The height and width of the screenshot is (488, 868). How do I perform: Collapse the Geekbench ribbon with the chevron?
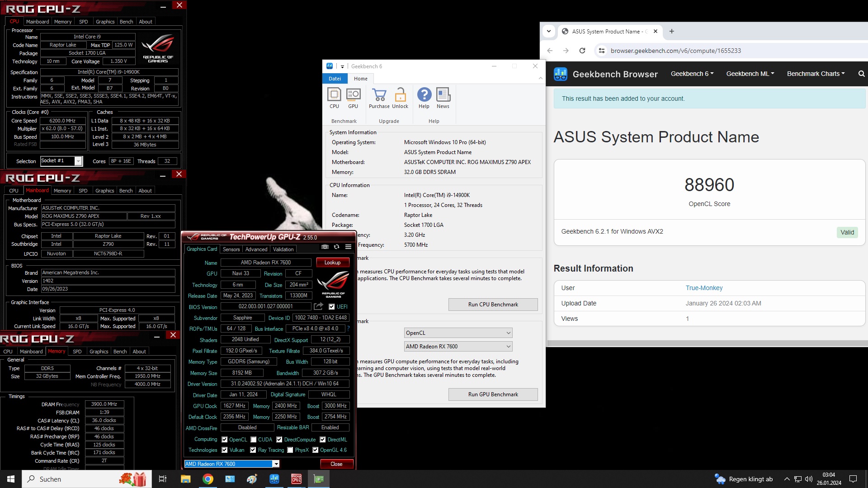[540, 79]
